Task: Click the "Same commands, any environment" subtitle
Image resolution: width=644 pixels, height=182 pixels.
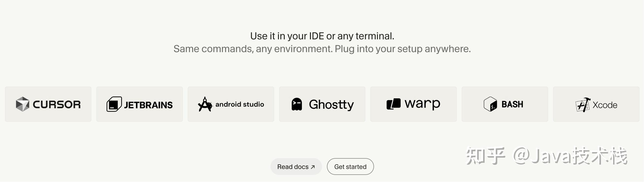Action: [322, 49]
